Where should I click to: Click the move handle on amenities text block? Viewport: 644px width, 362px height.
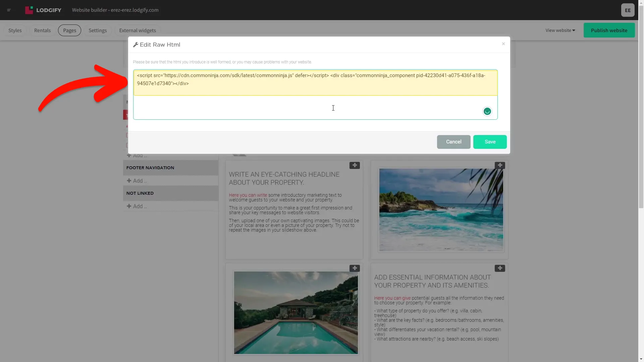[x=500, y=268]
